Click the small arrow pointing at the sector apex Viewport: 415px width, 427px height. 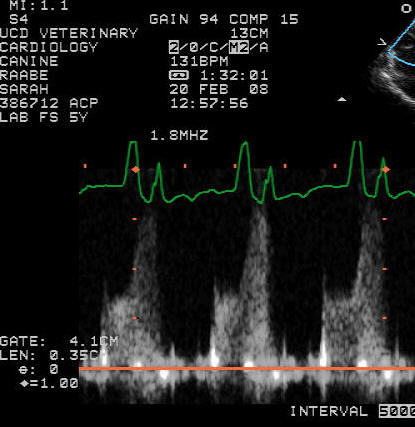click(382, 42)
